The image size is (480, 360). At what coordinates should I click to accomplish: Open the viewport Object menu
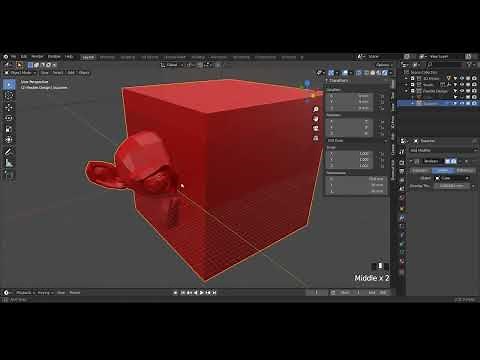coord(84,73)
